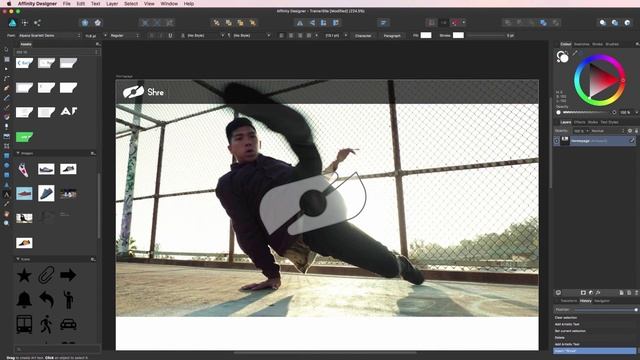This screenshot has width=640, height=360.
Task: Open the Window menu
Action: (169, 4)
